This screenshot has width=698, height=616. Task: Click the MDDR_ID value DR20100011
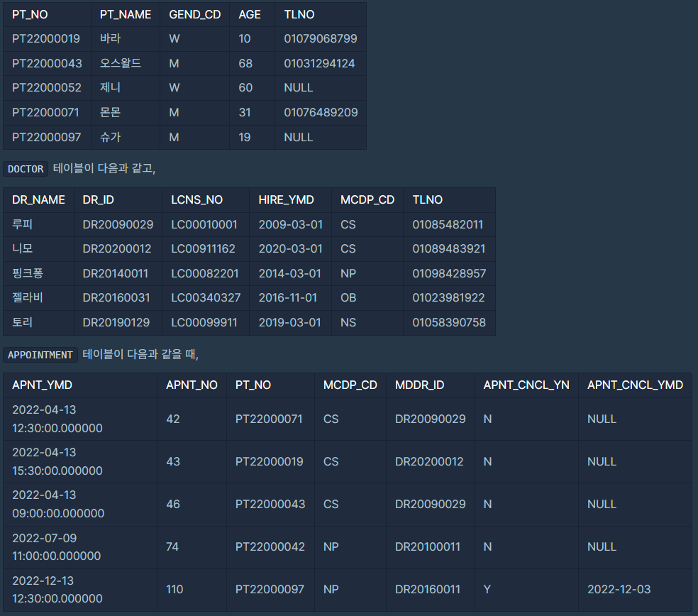[x=428, y=546]
